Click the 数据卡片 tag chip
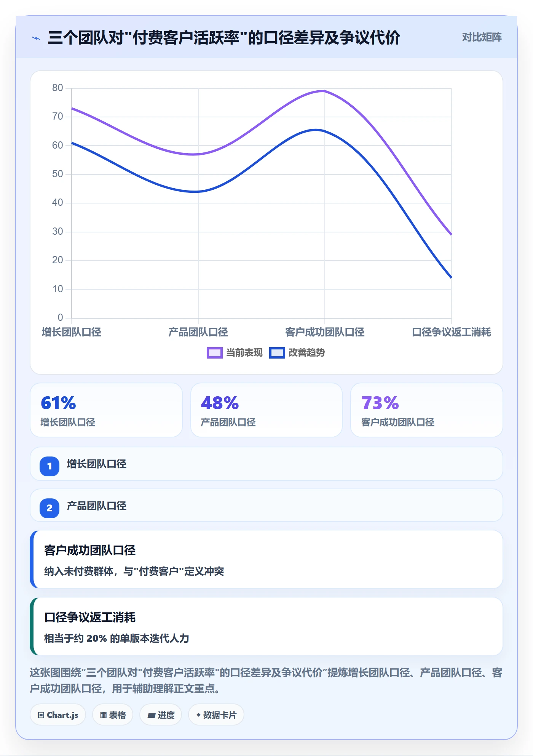 216,715
